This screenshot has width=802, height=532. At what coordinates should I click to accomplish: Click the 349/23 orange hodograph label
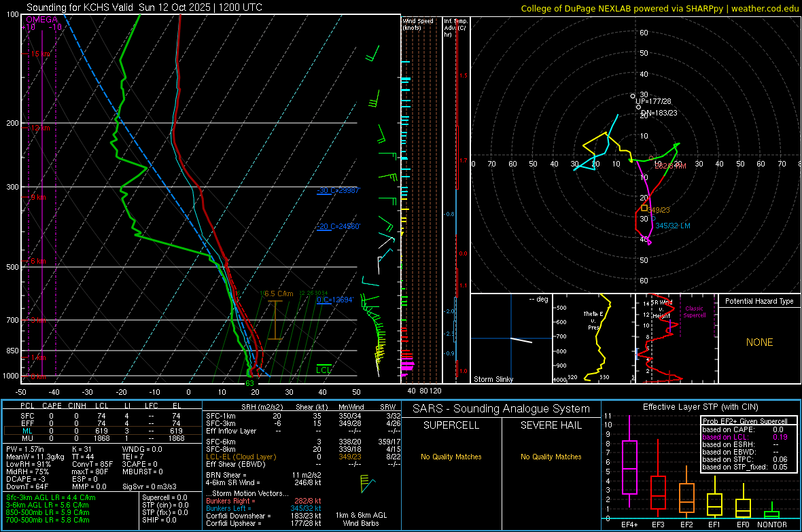point(659,210)
